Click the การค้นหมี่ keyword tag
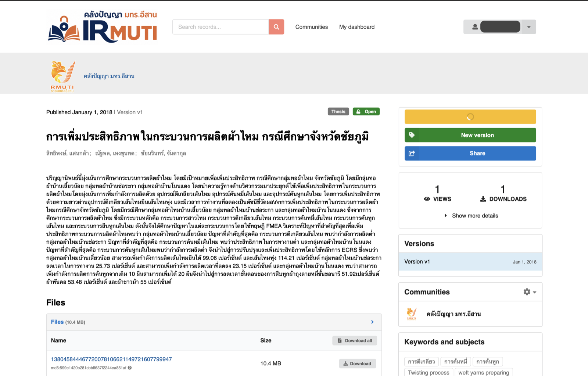Viewport: 588px width, 376px height. 455,362
